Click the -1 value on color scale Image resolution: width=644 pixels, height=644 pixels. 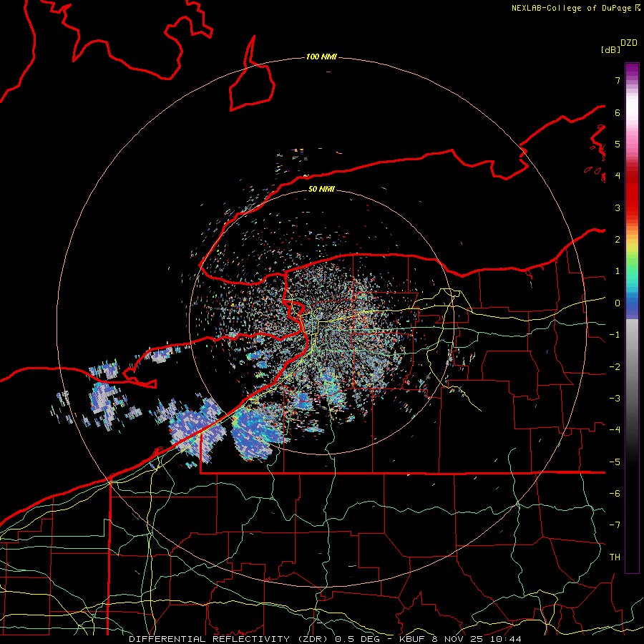(615, 335)
